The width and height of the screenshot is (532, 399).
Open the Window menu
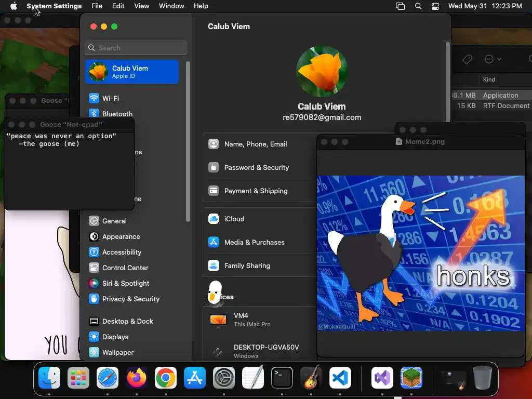(x=171, y=6)
